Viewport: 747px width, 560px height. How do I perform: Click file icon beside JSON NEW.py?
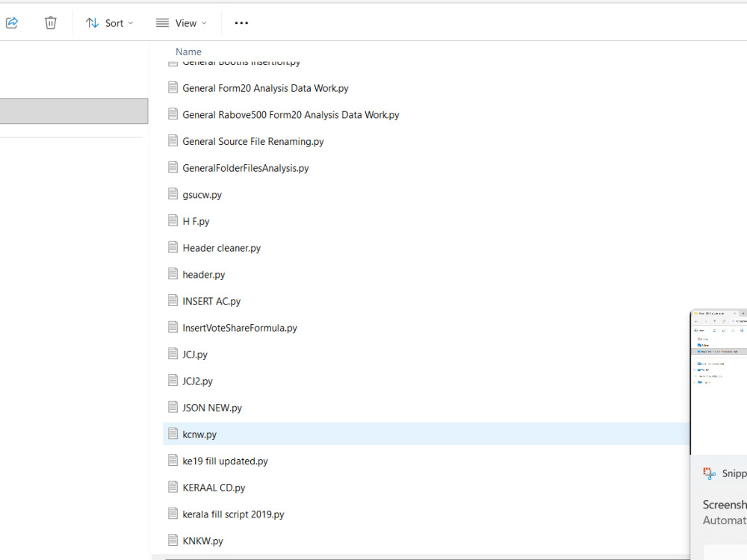click(x=173, y=407)
